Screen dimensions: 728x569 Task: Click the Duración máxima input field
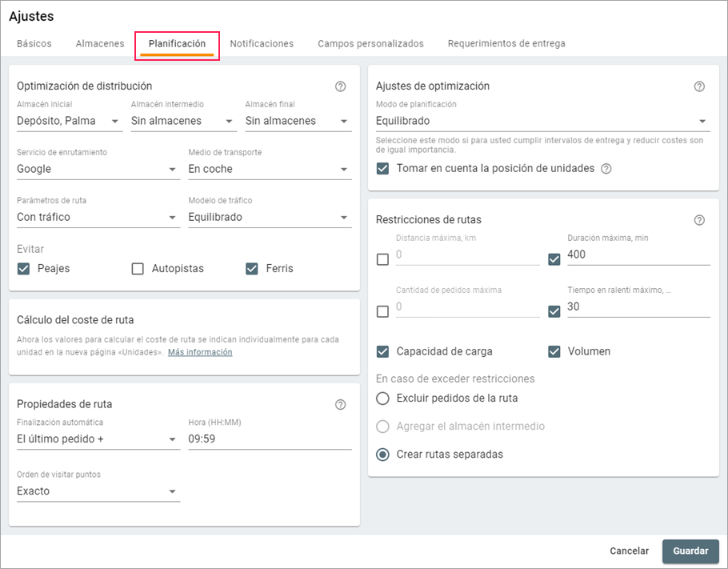(638, 255)
